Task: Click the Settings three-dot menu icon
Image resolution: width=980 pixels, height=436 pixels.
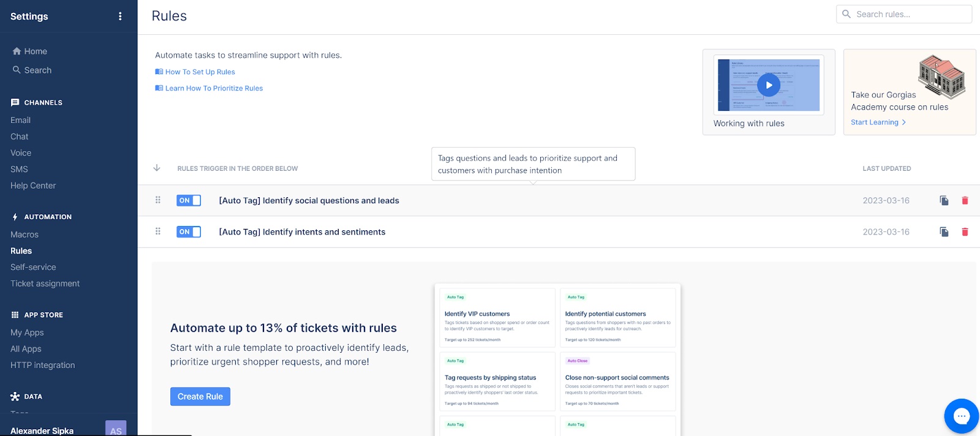Action: (x=120, y=17)
